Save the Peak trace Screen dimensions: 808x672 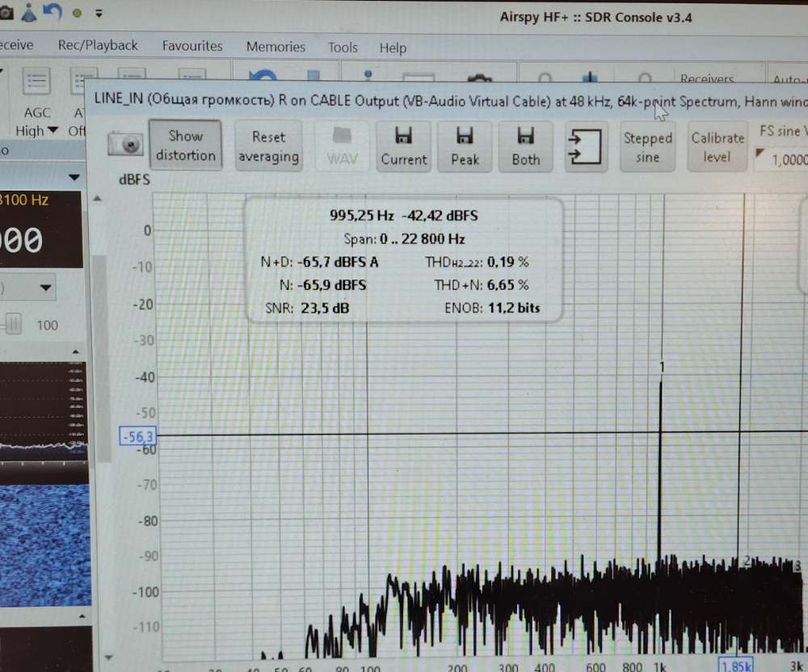point(465,146)
